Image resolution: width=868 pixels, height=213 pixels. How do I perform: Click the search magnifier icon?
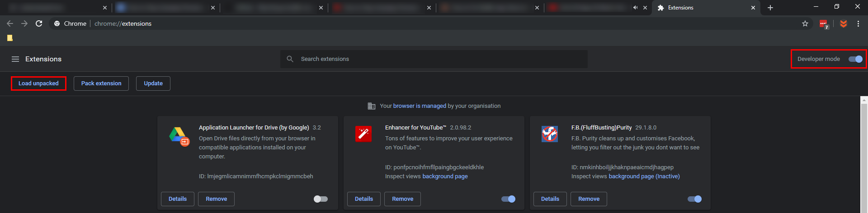(x=290, y=59)
